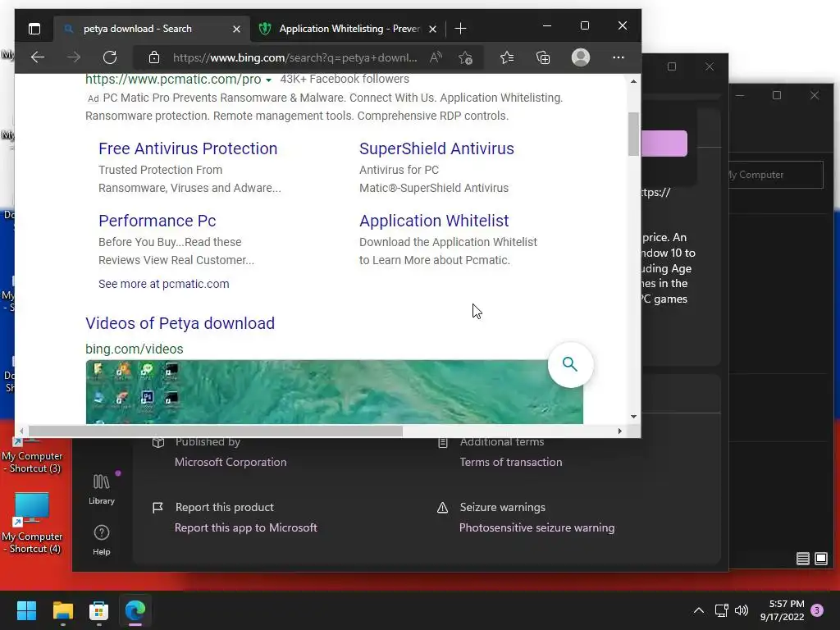Open network status tray icon
Image resolution: width=840 pixels, height=630 pixels.
721,610
